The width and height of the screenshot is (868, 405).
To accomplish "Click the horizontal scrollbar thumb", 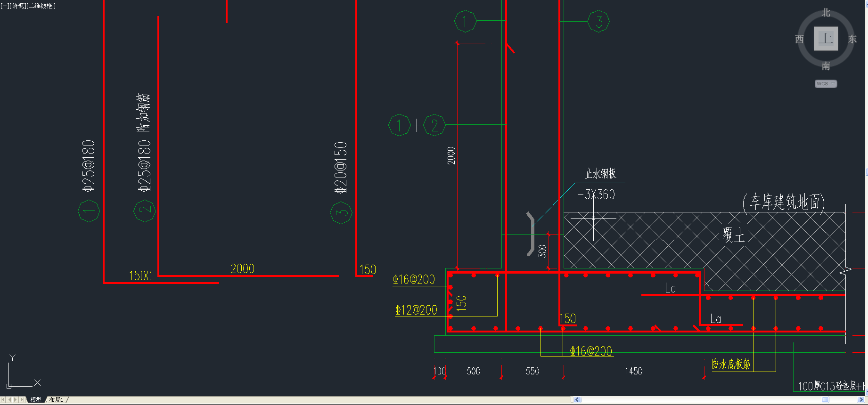I will 825,400.
